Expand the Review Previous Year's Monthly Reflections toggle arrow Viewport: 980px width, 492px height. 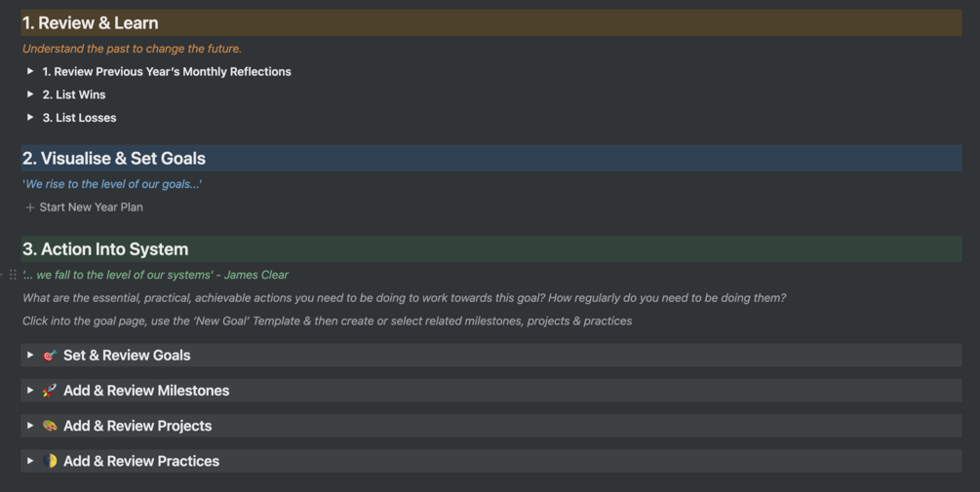pyautogui.click(x=30, y=71)
